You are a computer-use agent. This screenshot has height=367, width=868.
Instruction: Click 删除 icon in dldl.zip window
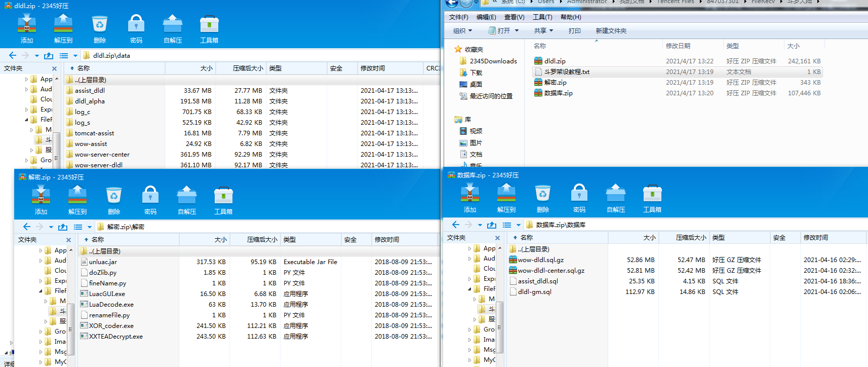(100, 24)
